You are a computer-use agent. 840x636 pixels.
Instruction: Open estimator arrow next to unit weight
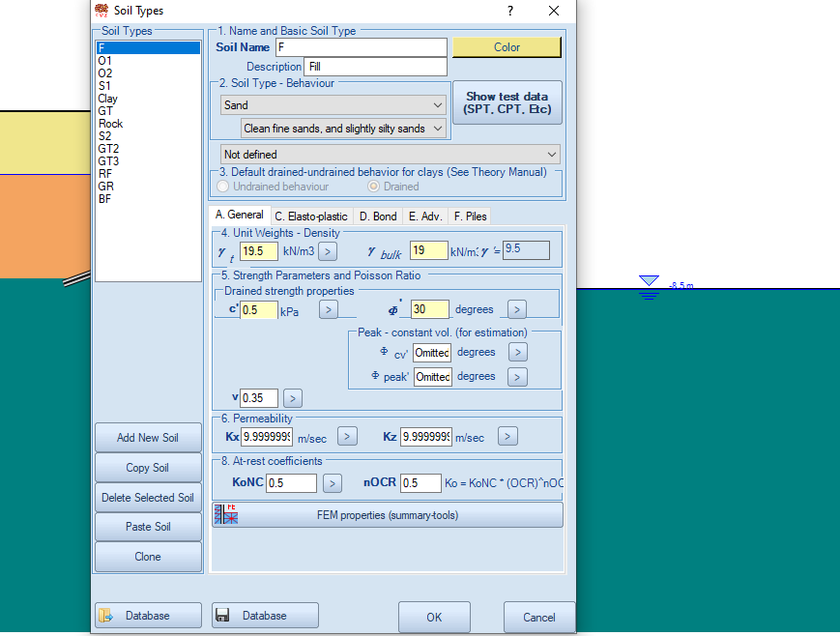[328, 250]
